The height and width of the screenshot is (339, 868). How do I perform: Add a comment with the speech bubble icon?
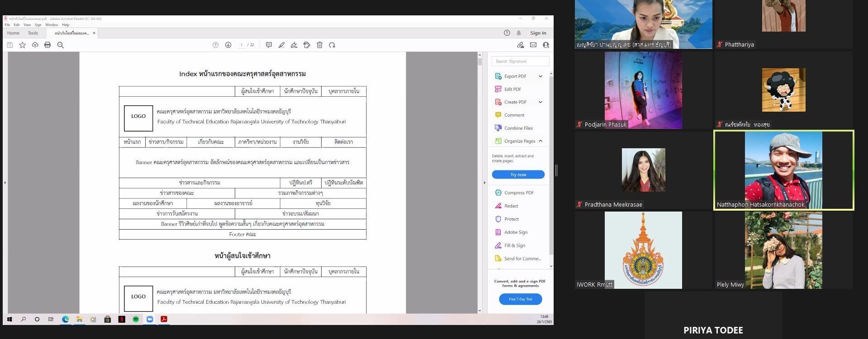pyautogui.click(x=269, y=45)
